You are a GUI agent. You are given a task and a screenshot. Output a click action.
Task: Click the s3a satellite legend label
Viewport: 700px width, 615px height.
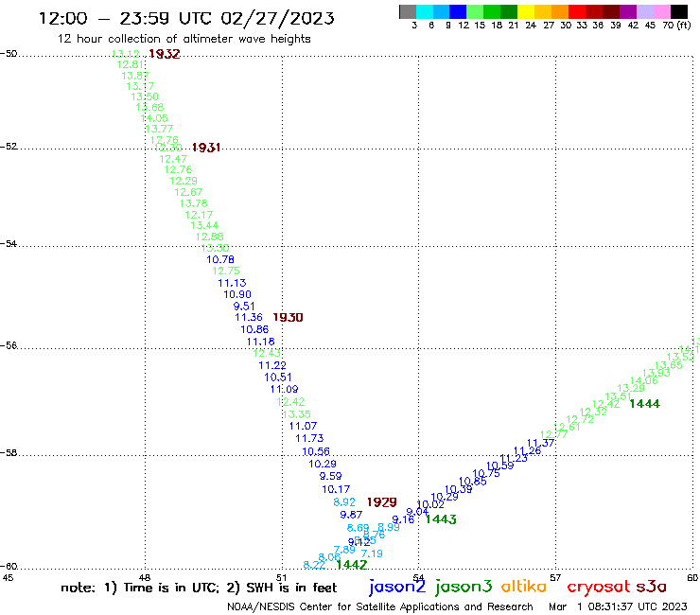point(651,587)
